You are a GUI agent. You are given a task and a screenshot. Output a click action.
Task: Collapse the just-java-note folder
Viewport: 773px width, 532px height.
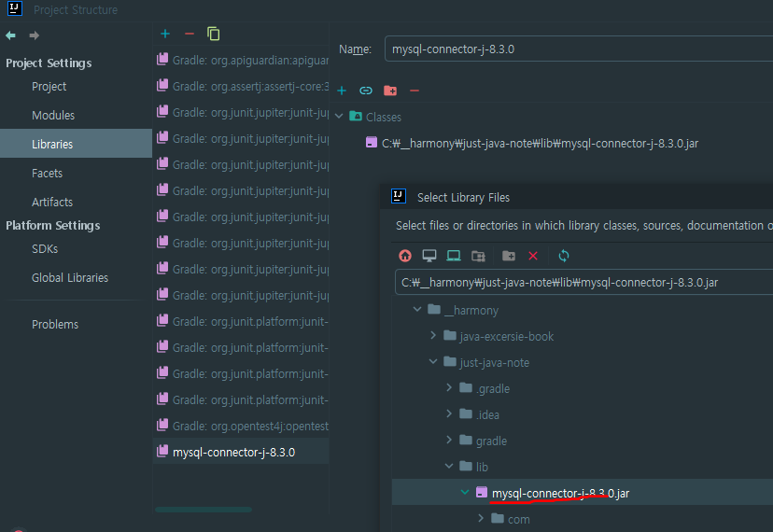coord(433,362)
